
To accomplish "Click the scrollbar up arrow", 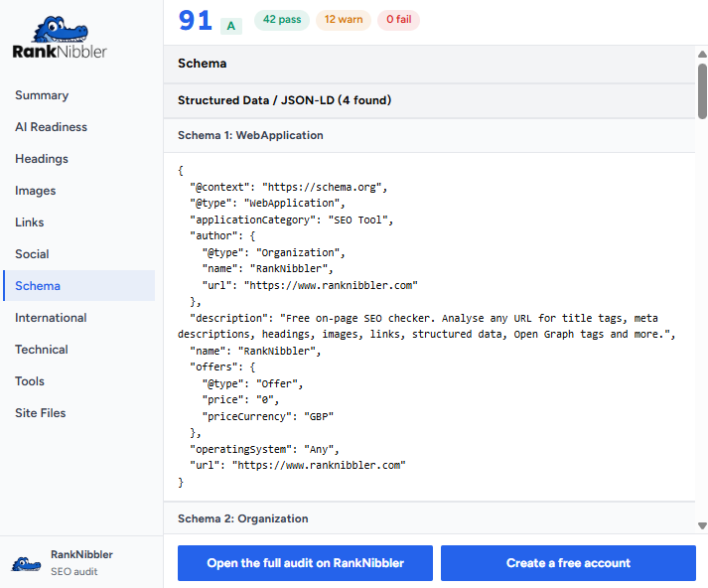I will tap(702, 55).
